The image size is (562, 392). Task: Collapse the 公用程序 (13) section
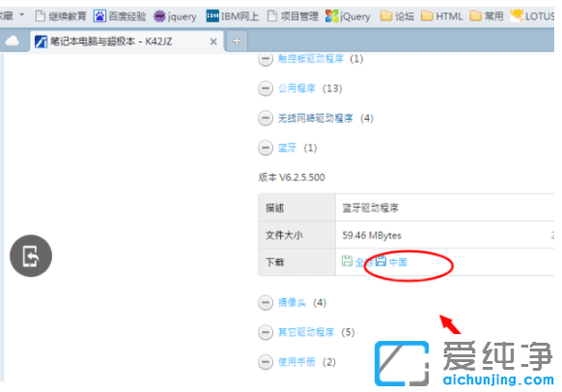pyautogui.click(x=266, y=88)
